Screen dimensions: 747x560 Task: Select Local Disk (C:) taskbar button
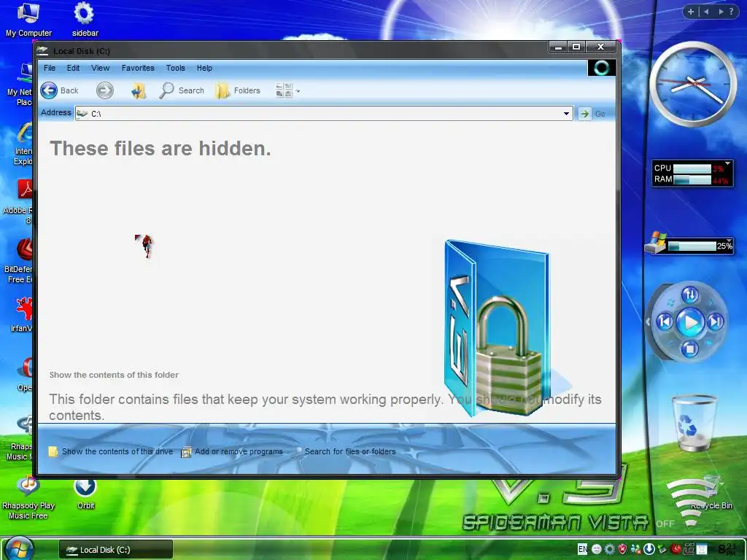tap(116, 550)
